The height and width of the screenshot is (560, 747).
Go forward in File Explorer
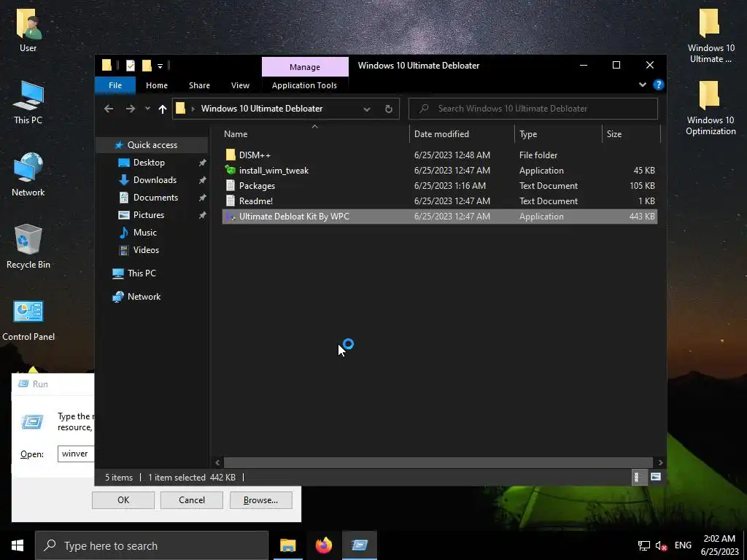130,109
